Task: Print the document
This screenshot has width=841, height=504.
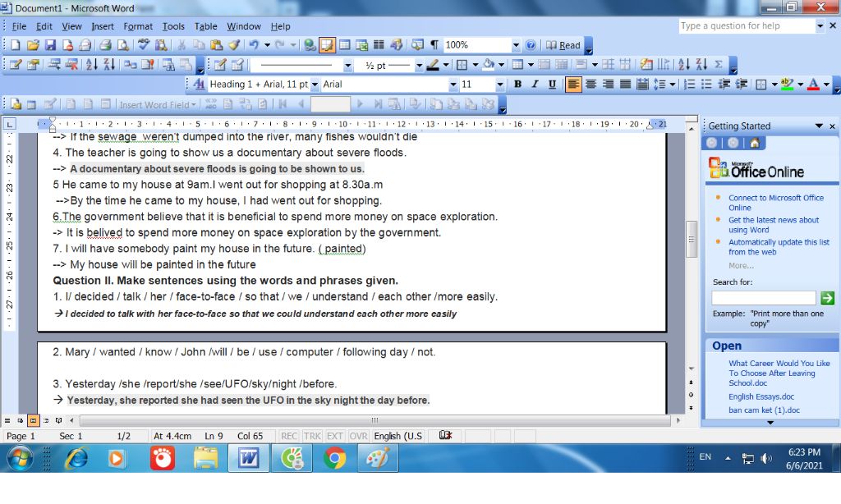Action: coord(105,46)
